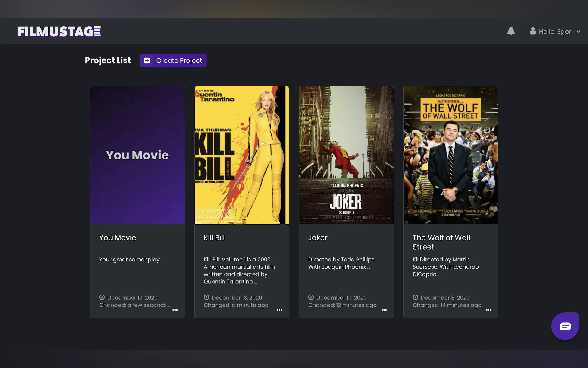This screenshot has height=368, width=588.
Task: Click the purple You Movie cover
Action: [137, 155]
